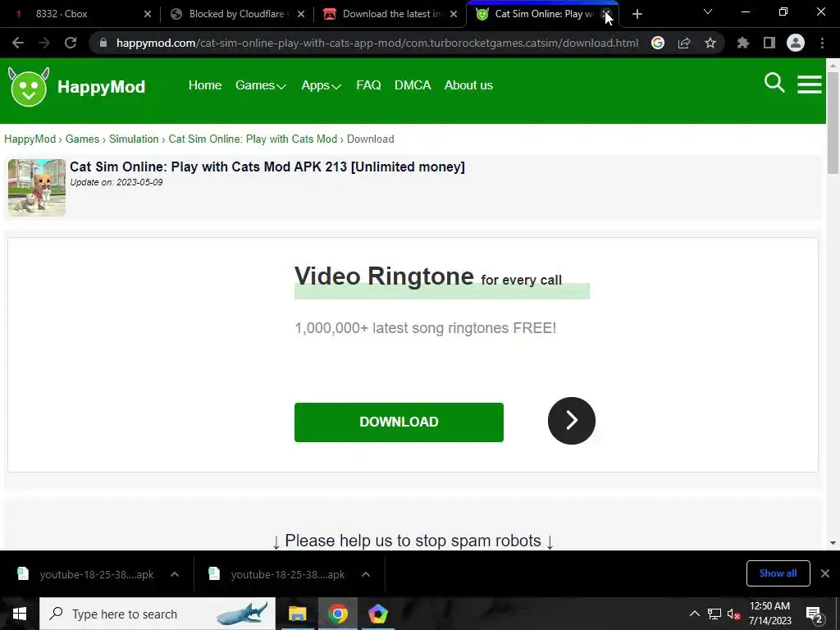Viewport: 840px width, 630px height.
Task: Click the green DOWNLOAD button
Action: point(399,422)
